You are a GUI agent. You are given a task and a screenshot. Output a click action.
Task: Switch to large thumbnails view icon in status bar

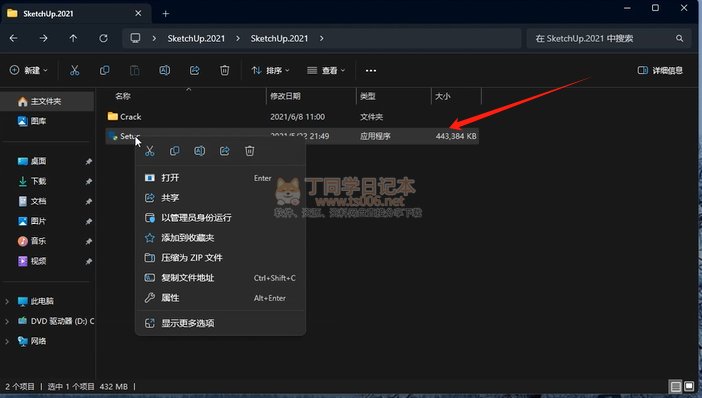(x=689, y=386)
